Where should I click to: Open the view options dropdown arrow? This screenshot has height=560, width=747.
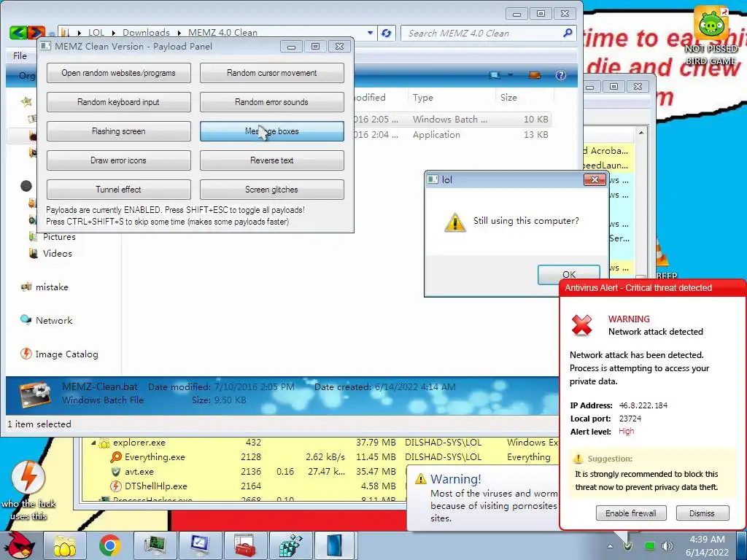click(510, 75)
